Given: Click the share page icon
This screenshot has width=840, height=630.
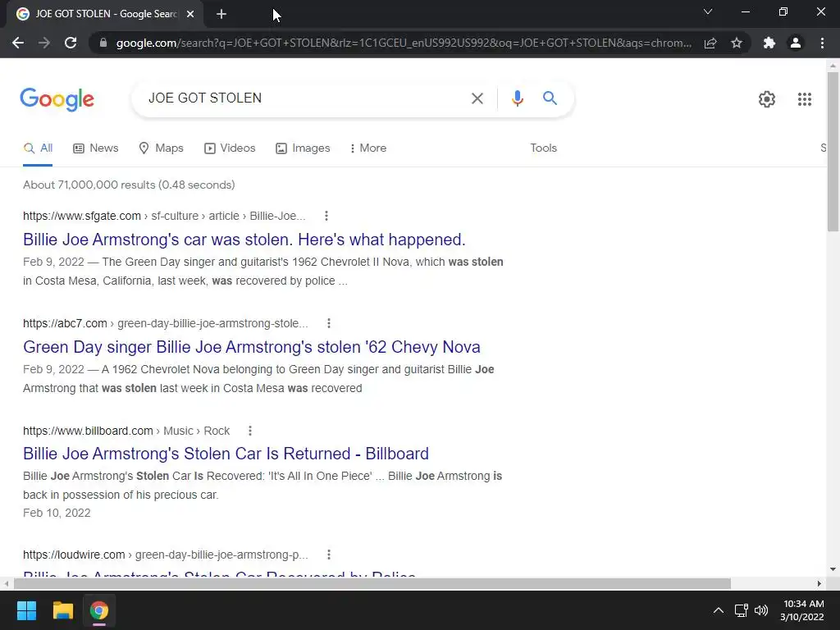Looking at the screenshot, I should coord(710,43).
